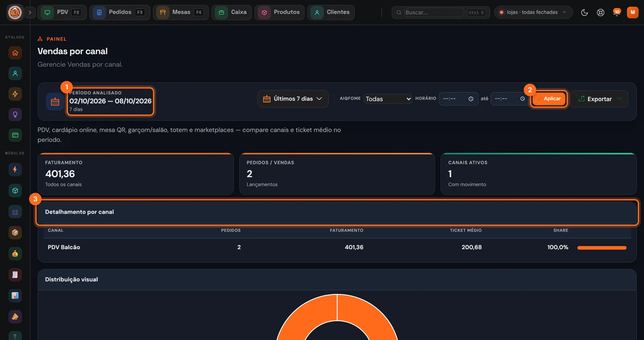Click the Pedidos / Vendas card
Image resolution: width=644 pixels, height=340 pixels.
(337, 174)
